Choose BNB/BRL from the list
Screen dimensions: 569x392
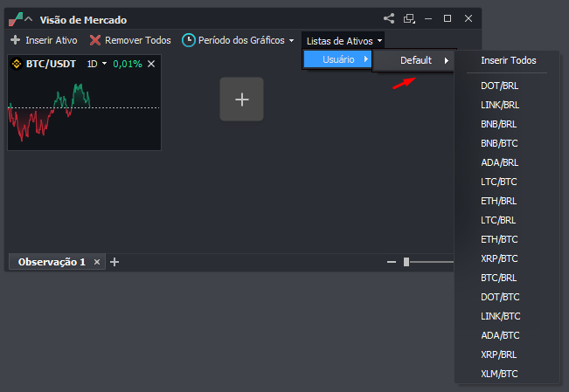498,124
